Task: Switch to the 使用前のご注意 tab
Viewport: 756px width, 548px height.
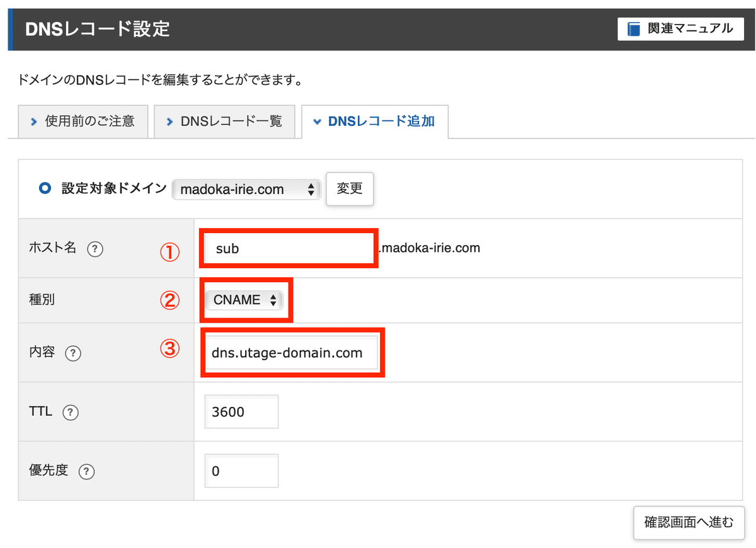Action: tap(83, 122)
